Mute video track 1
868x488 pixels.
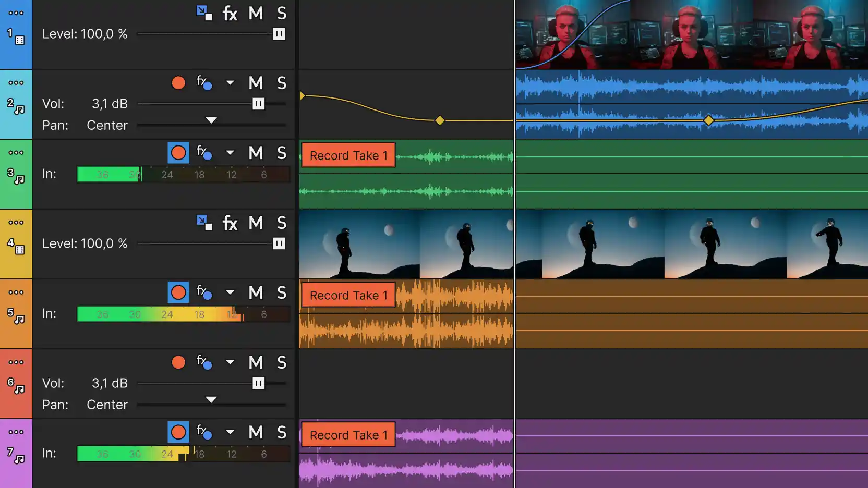point(256,13)
